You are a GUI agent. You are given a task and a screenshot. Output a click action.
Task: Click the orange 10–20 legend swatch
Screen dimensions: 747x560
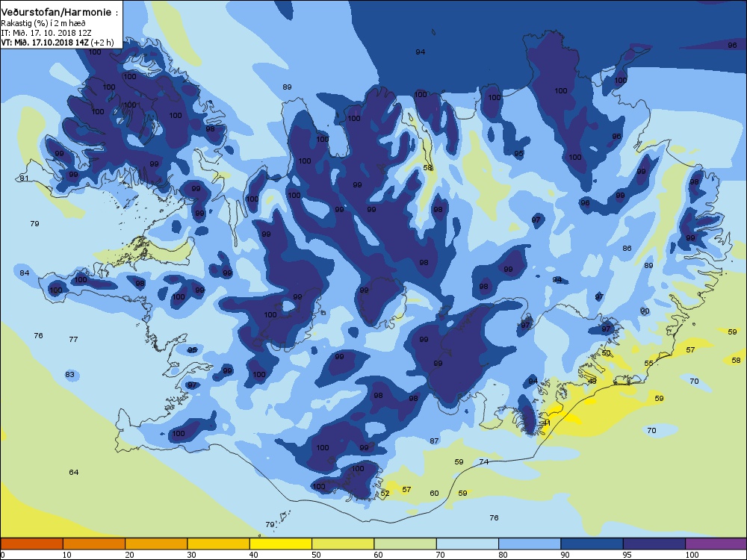coord(94,544)
